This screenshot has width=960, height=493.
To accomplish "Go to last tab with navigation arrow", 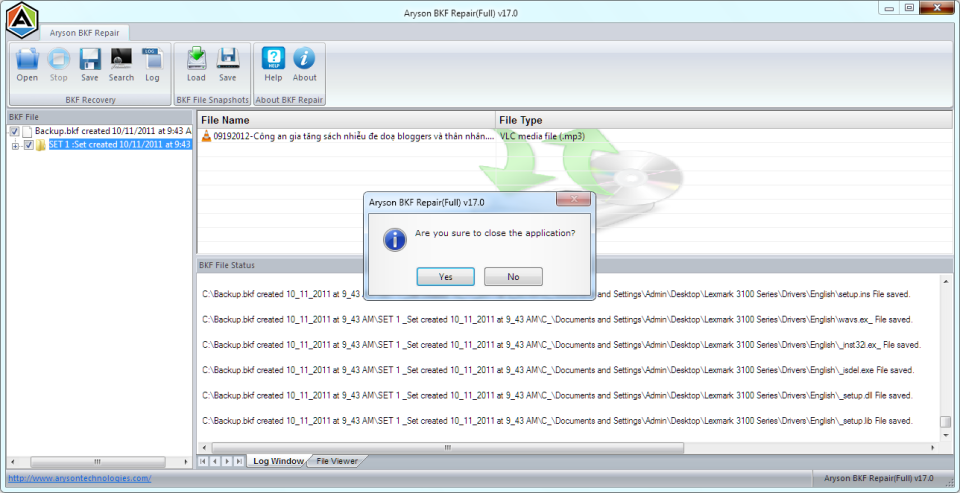I will point(239,461).
